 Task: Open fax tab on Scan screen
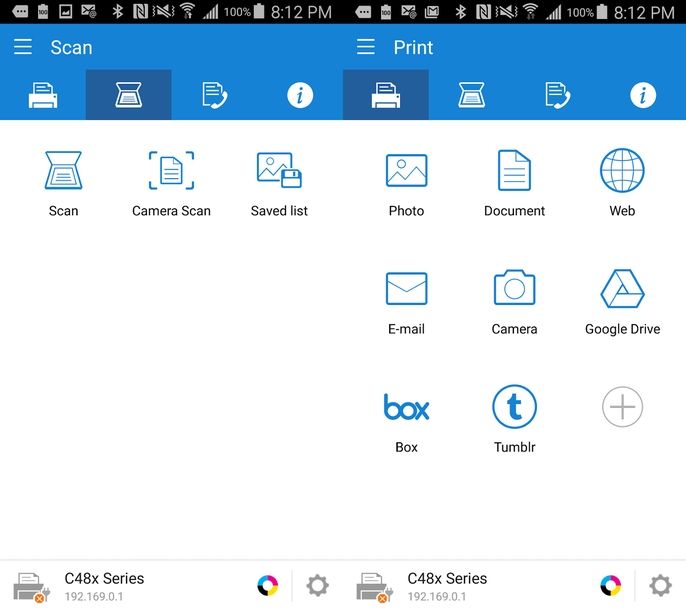tap(214, 95)
